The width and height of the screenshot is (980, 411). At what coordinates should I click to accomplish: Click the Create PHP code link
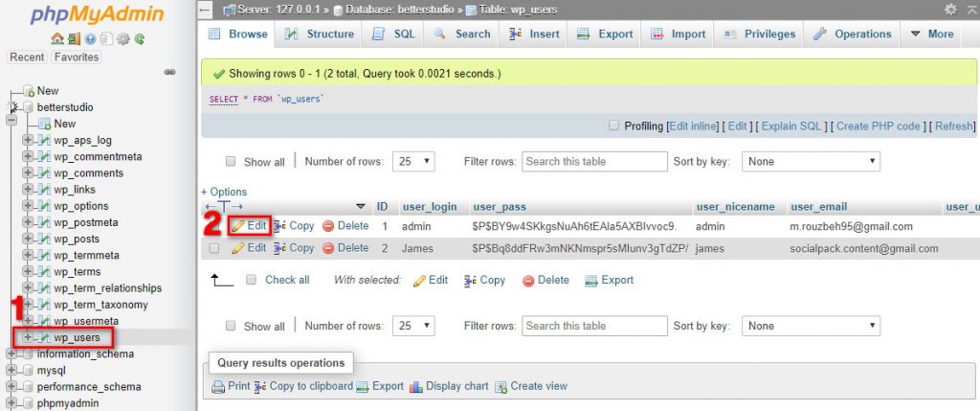tap(879, 126)
